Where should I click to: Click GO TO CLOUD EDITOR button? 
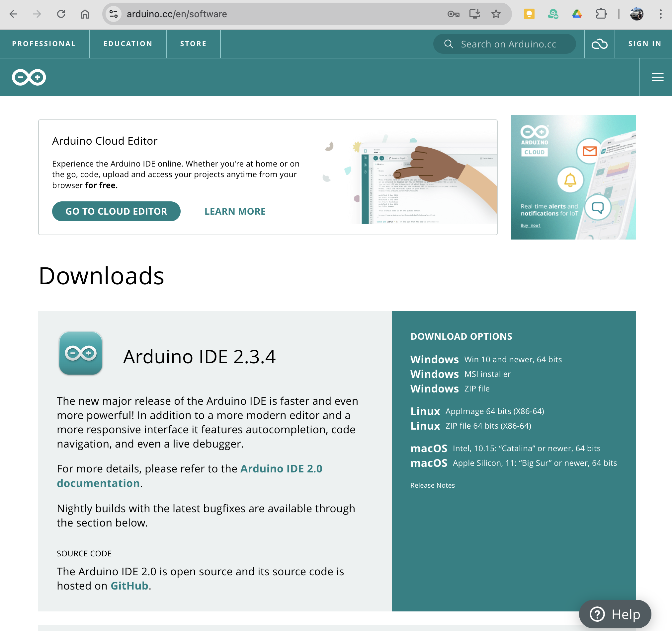pos(116,211)
